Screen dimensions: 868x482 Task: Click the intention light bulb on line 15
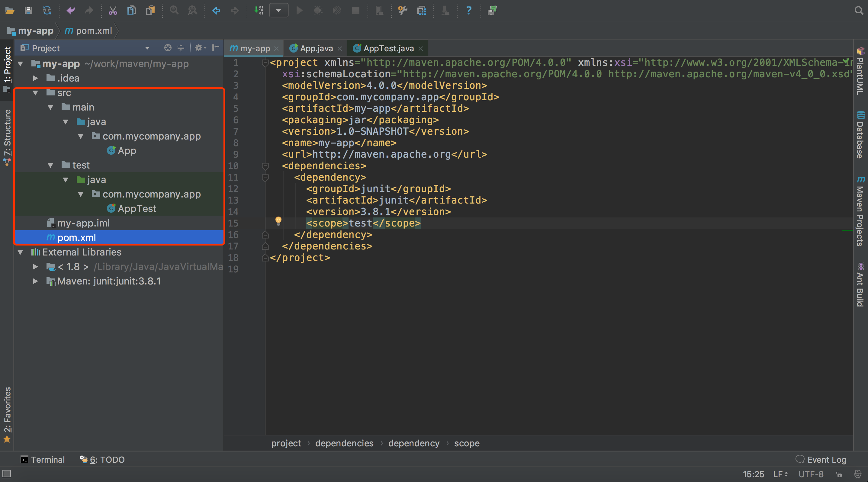coord(278,221)
